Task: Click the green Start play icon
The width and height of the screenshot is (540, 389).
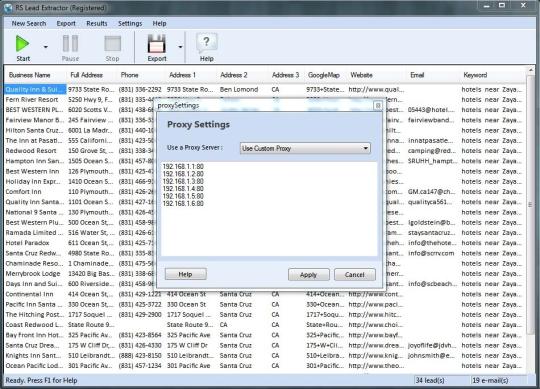Action: pos(22,44)
